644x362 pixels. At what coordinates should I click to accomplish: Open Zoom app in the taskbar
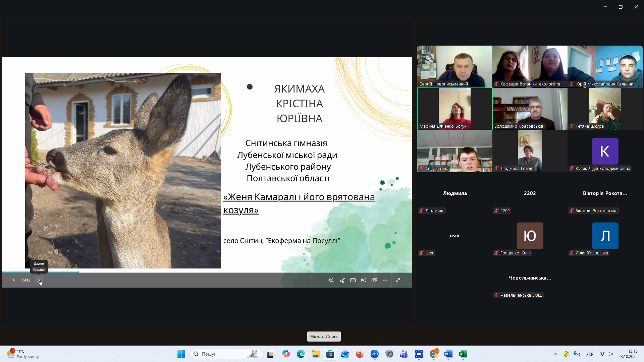coord(375,354)
